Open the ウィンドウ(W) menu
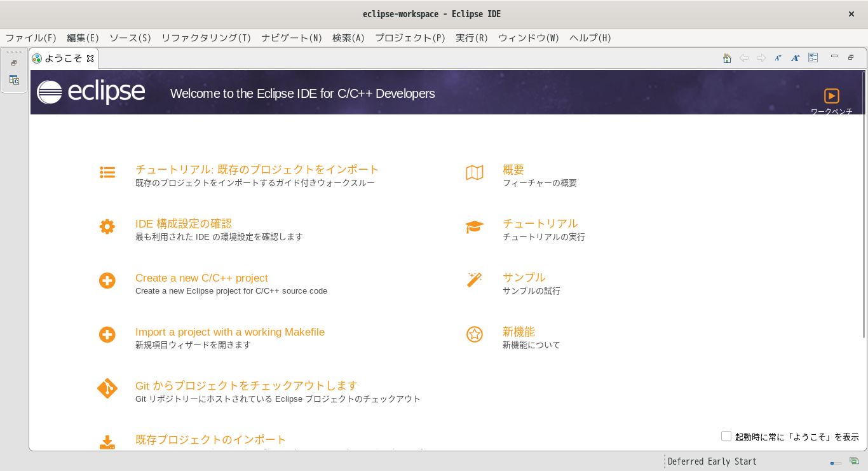 pyautogui.click(x=529, y=38)
